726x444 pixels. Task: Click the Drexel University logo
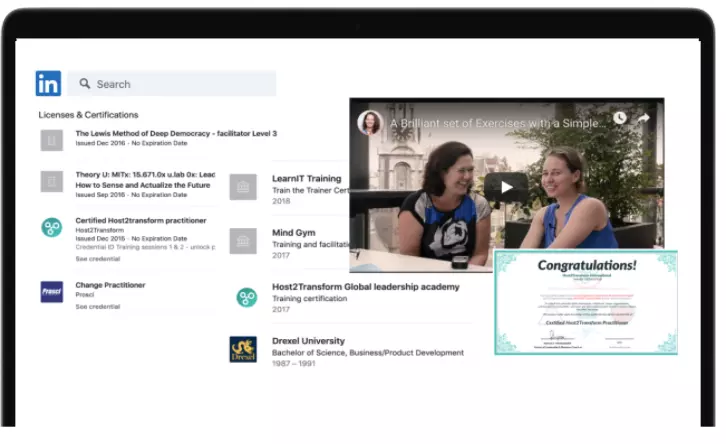[x=243, y=350]
